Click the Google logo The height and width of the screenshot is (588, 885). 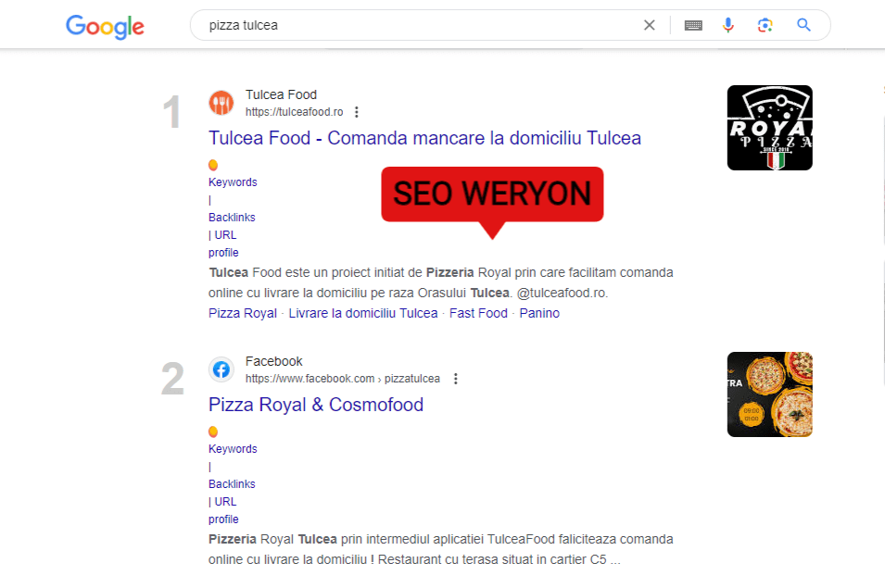tap(105, 27)
